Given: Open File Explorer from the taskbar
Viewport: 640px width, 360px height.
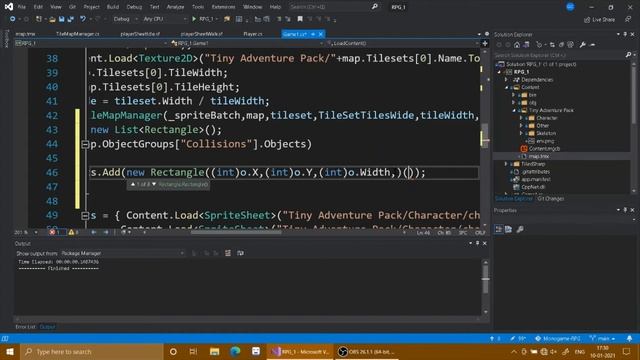Looking at the screenshot, I should [x=214, y=351].
